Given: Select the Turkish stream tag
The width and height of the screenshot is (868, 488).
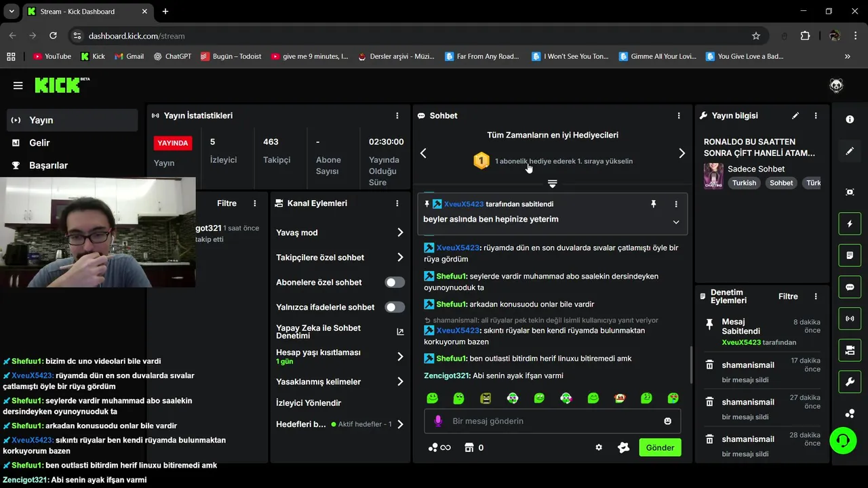Looking at the screenshot, I should 744,183.
